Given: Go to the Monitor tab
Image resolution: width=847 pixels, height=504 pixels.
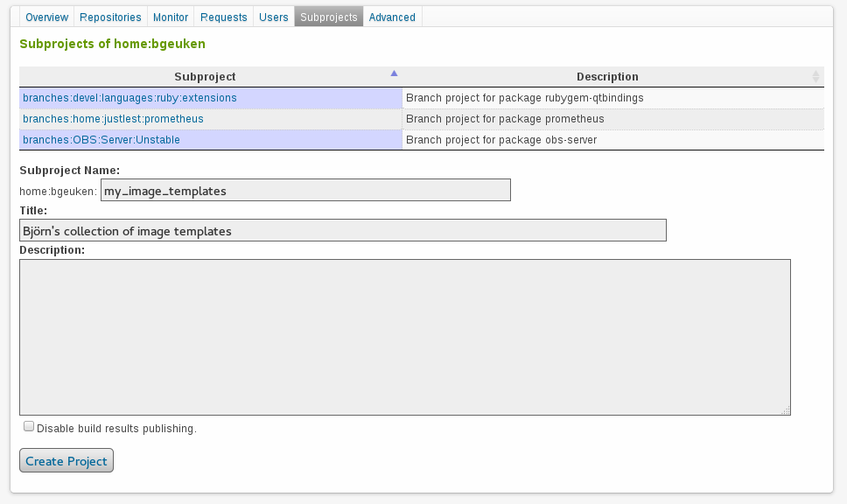Looking at the screenshot, I should coord(171,17).
